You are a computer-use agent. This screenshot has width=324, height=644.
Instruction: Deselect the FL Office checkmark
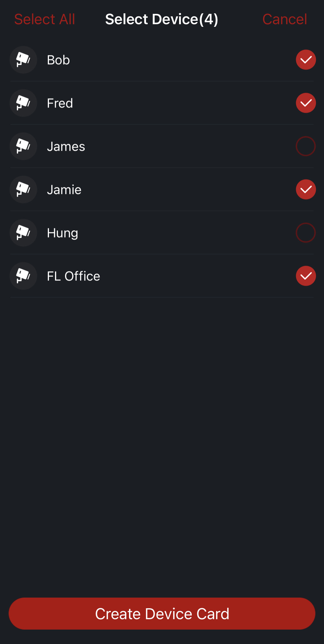tap(306, 276)
